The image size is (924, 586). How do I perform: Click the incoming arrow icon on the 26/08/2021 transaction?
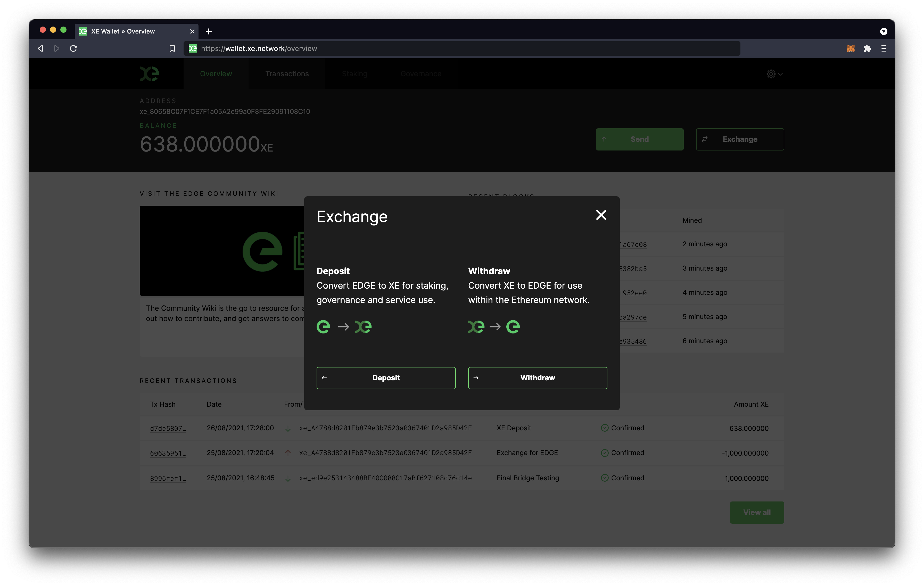click(288, 428)
